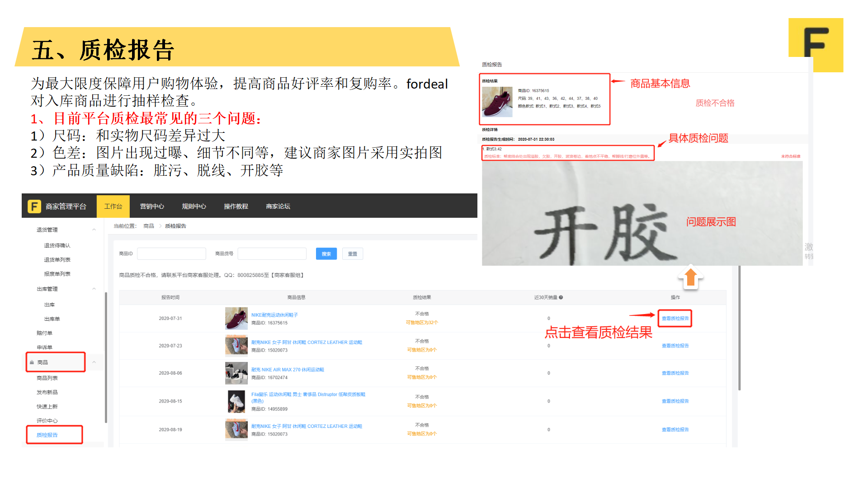Open product thumbnail in 2020-08-19 row
Viewport: 868px width, 488px height.
click(236, 430)
